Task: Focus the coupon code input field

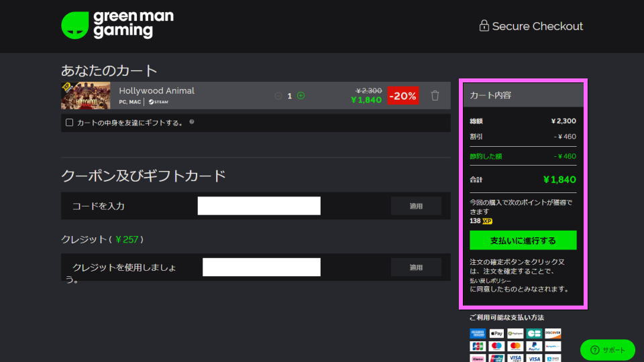Action: 259,206
